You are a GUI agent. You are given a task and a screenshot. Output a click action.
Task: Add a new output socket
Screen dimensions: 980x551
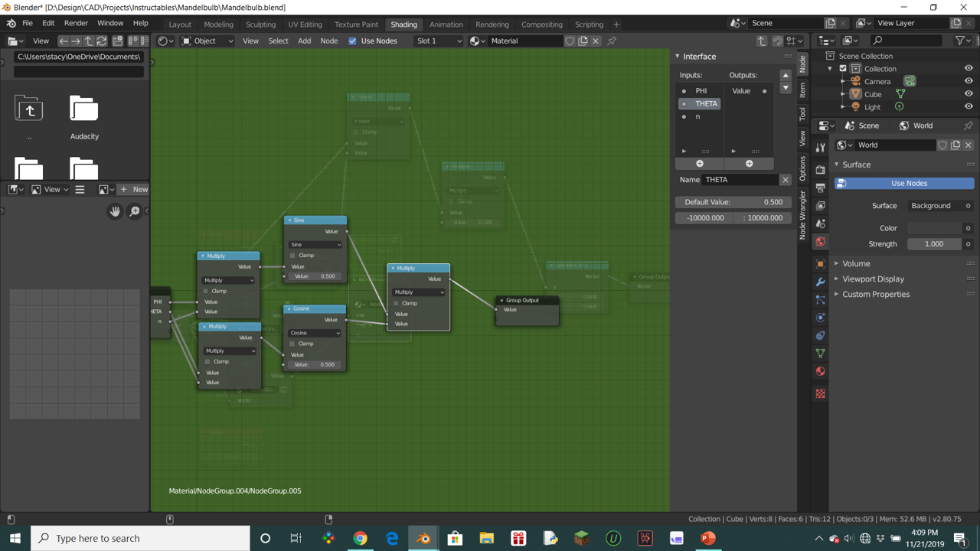coord(749,163)
